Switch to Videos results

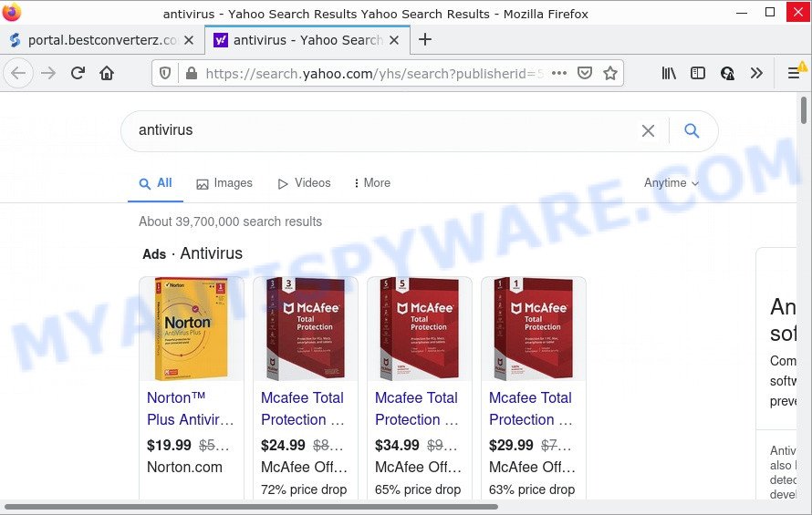tap(305, 183)
